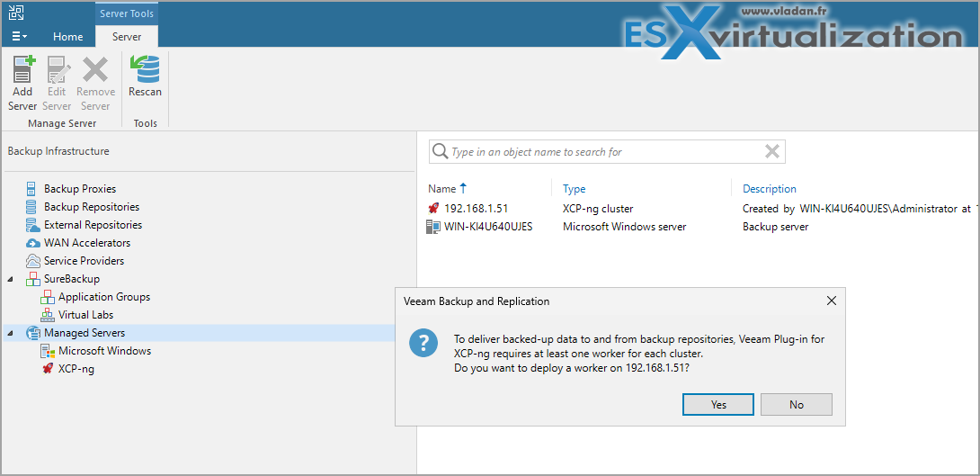
Task: Select XCP-ng under Managed Servers
Action: click(x=76, y=369)
